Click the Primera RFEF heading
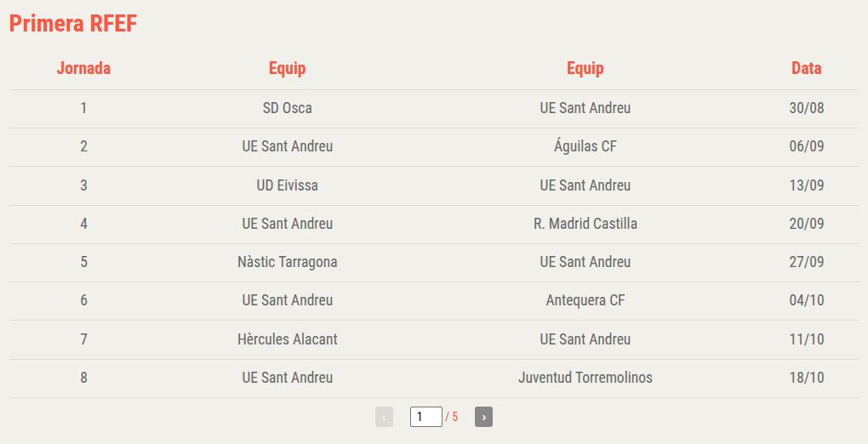This screenshot has width=868, height=444. 73,23
